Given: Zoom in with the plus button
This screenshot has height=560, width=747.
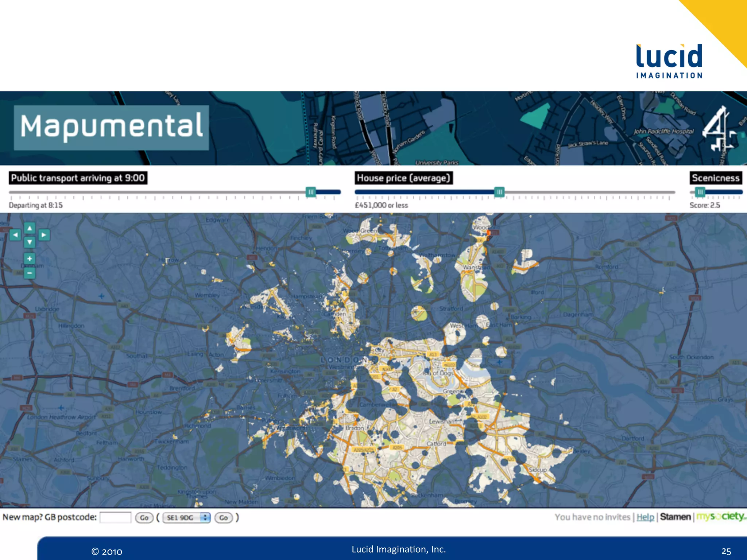Looking at the screenshot, I should (30, 258).
